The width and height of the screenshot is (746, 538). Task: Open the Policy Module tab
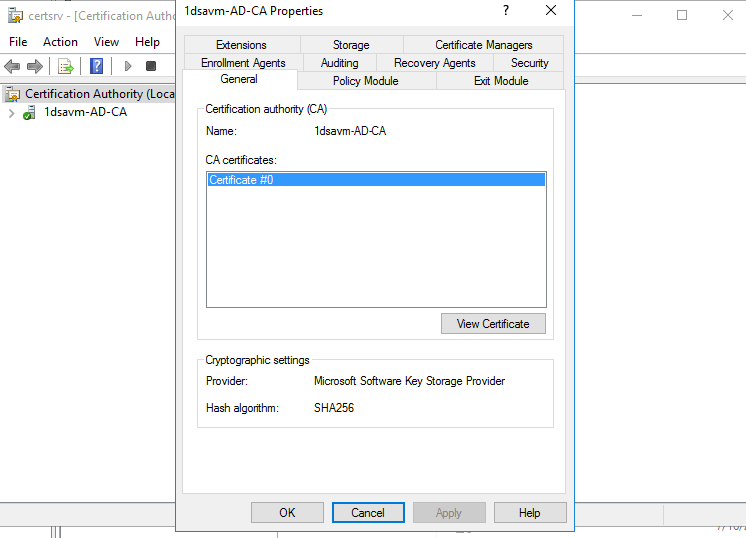pos(365,81)
